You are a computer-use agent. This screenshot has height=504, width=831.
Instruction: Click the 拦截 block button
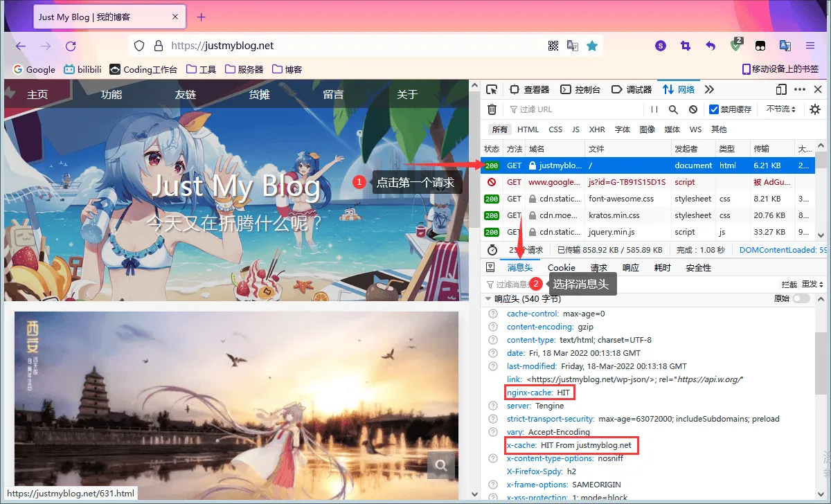(x=789, y=285)
